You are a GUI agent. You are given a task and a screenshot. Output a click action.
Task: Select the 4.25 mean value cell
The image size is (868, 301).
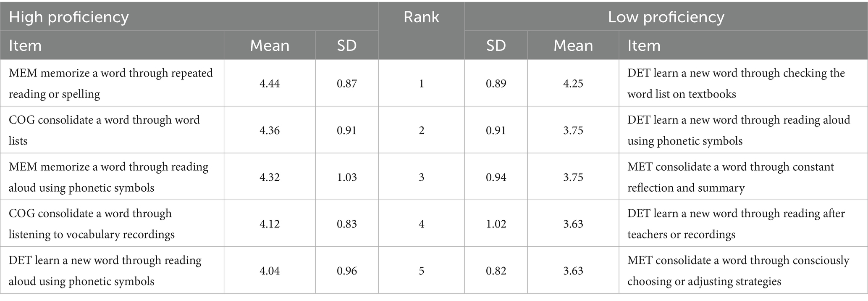573,83
